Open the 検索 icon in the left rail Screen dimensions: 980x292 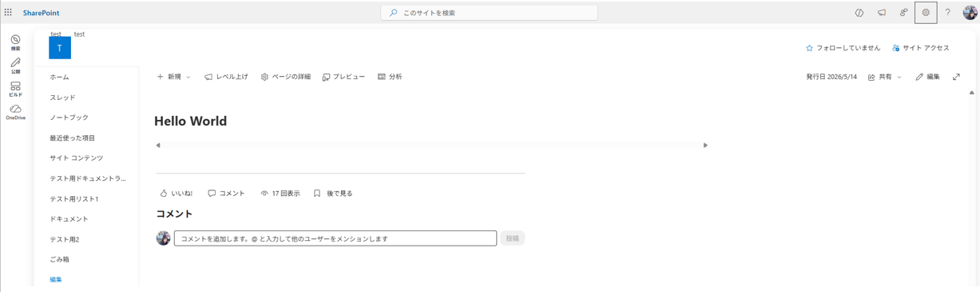click(15, 42)
